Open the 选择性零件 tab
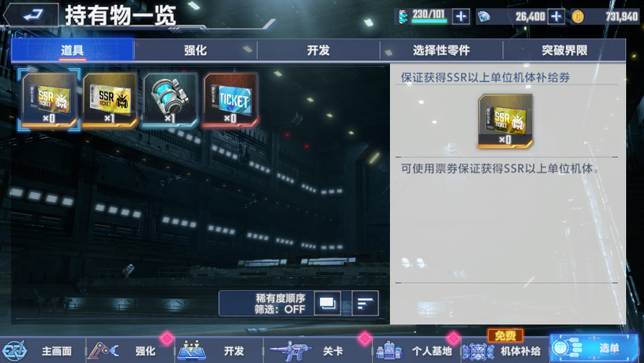Screen dimensions: 644x363 pyautogui.click(x=441, y=51)
